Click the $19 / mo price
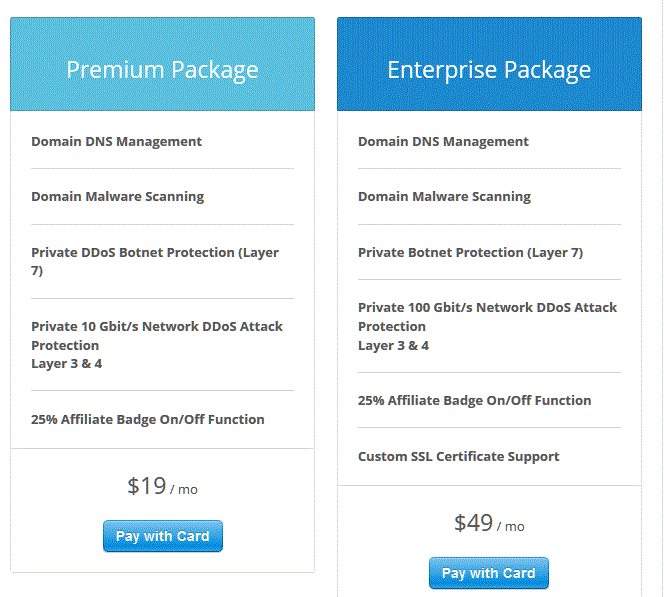 162,486
